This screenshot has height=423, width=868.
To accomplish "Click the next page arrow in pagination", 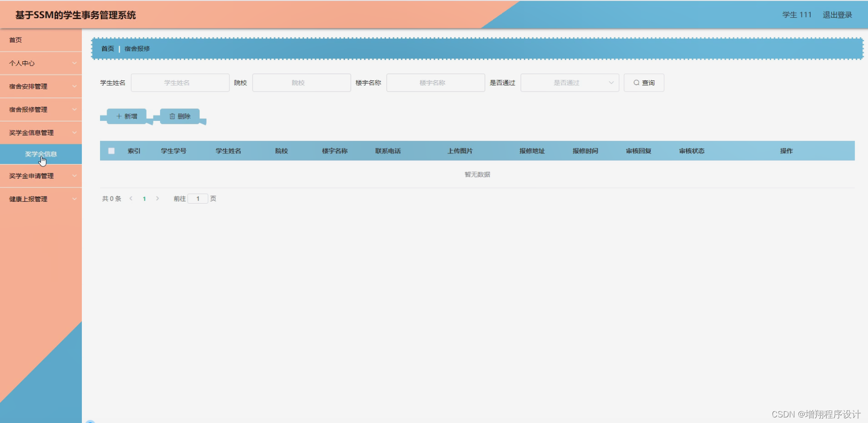I will pyautogui.click(x=158, y=198).
